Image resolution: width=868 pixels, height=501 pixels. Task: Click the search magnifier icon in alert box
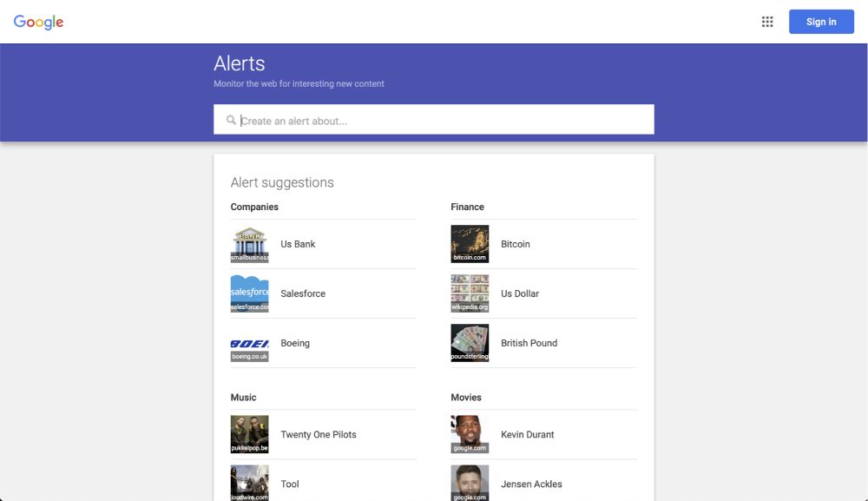(231, 120)
